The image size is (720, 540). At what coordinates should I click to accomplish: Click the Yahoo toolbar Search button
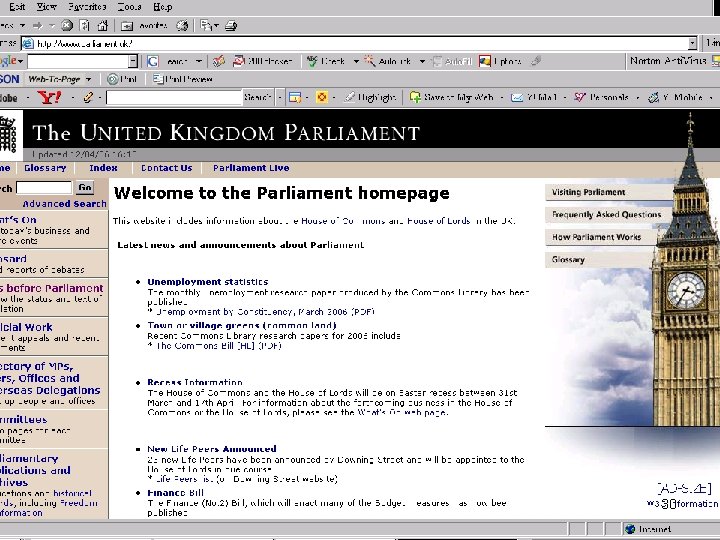258,97
